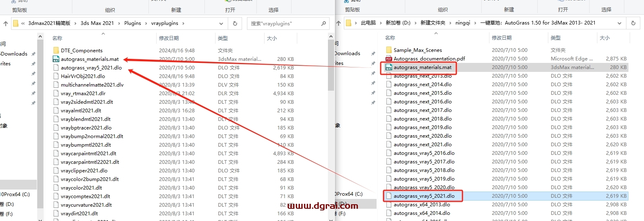Click 新加卷 (D:) in right breadcrumb

tap(398, 23)
